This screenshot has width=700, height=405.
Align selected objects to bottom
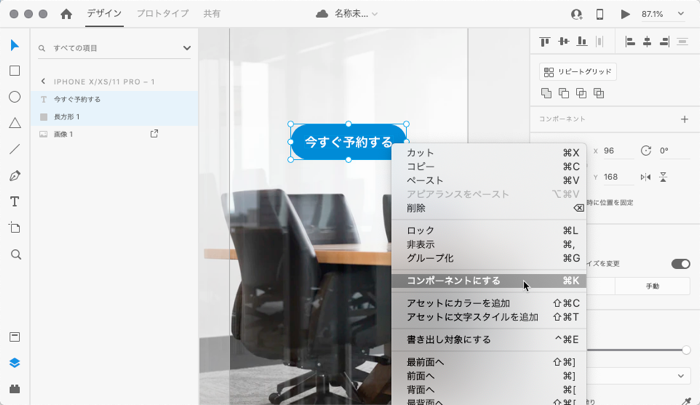(582, 42)
